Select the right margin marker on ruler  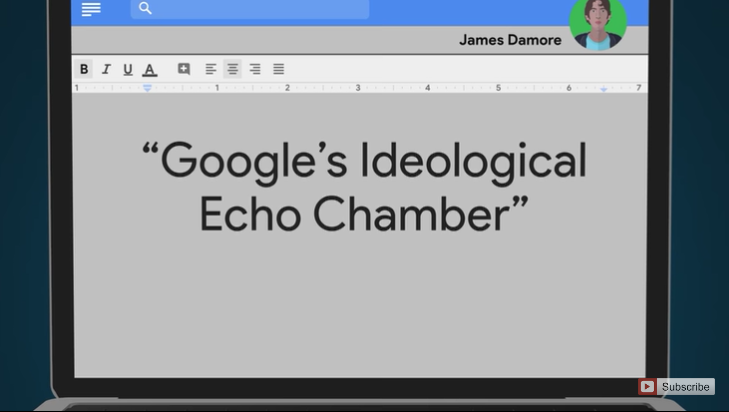[x=603, y=88]
